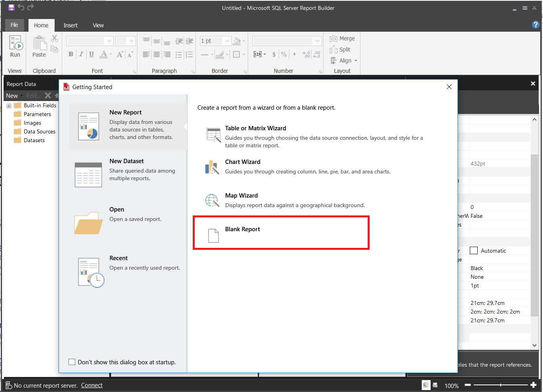Viewport: 543px width, 392px height.
Task: Select the Datasets folder
Action: click(x=29, y=140)
